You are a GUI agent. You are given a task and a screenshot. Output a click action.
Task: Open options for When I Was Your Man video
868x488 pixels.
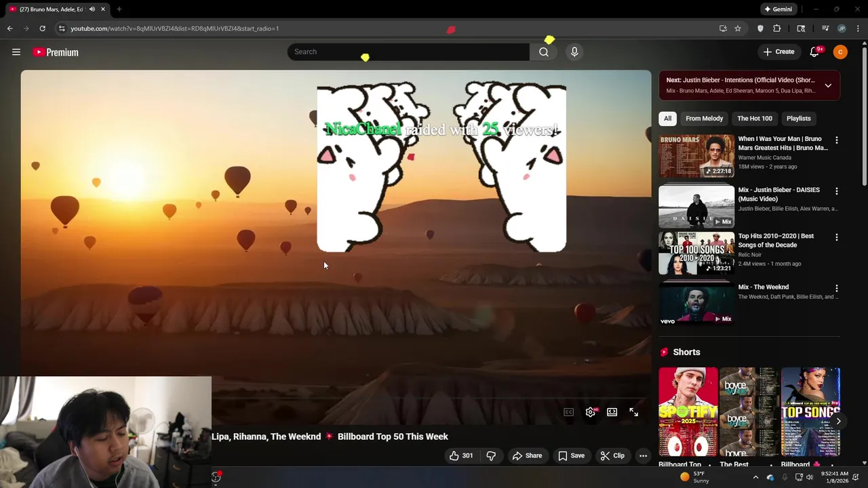[x=836, y=140]
